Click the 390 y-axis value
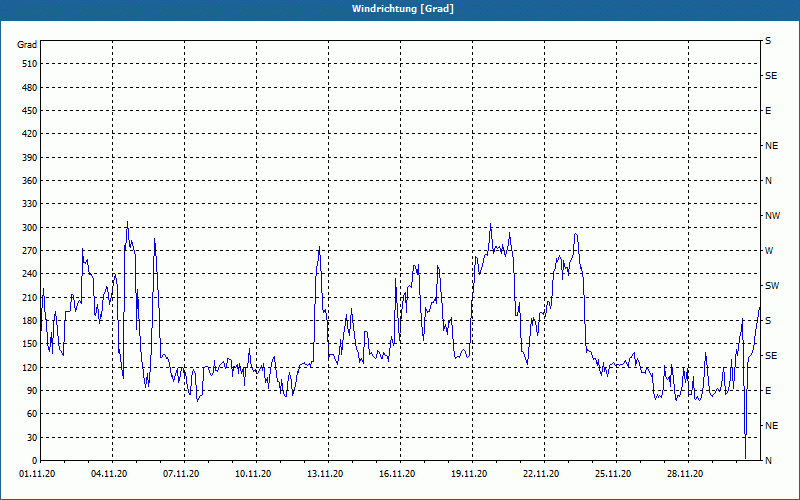Image resolution: width=800 pixels, height=500 pixels. click(x=30, y=157)
